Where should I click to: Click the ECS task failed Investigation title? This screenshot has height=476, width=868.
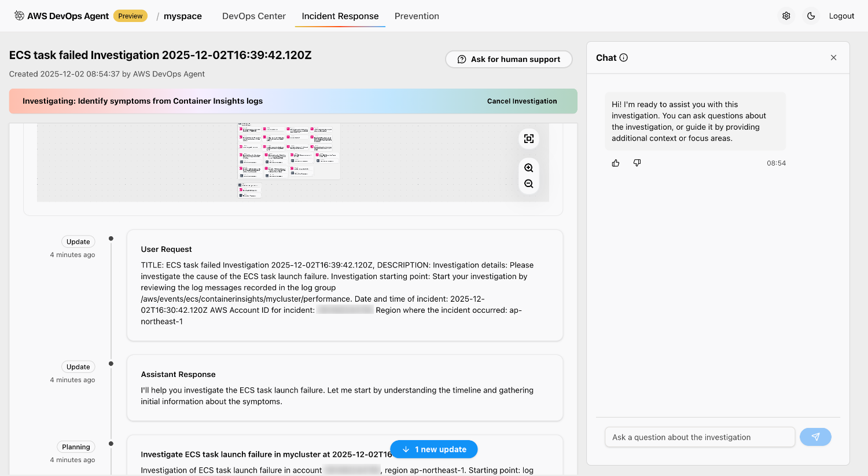[x=160, y=55]
